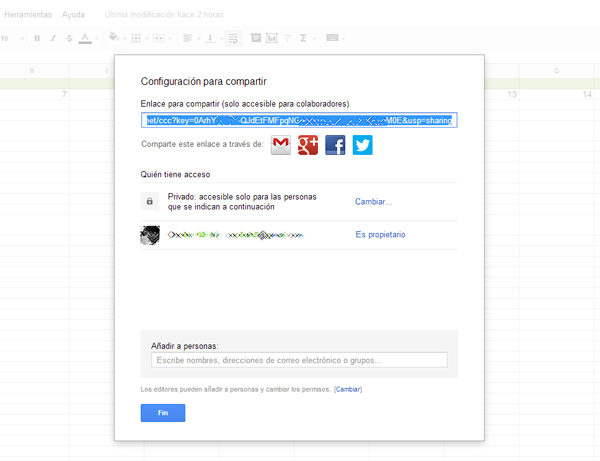The image size is (600, 461).
Task: Click the filter funnel icon
Action: point(288,38)
